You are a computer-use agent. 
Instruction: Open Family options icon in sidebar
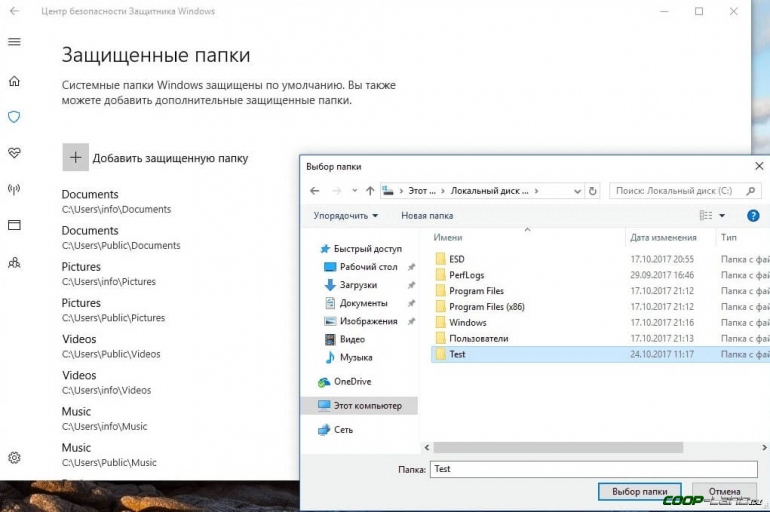pos(14,263)
